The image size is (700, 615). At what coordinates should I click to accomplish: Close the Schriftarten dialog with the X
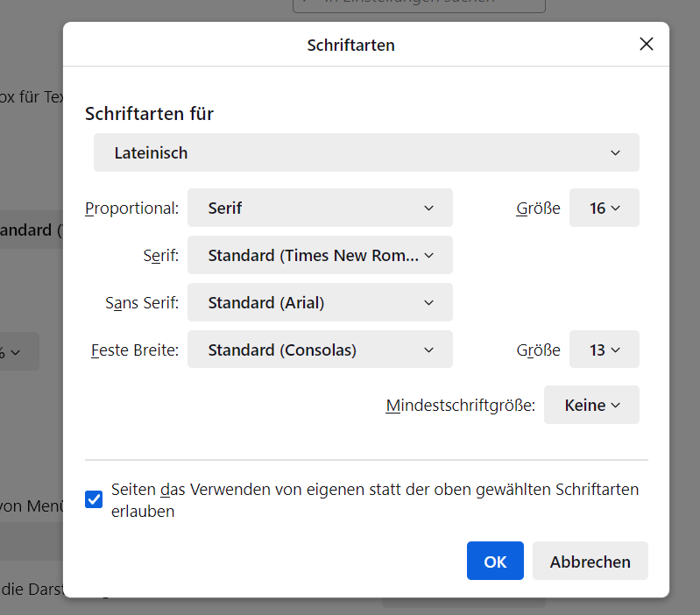click(647, 45)
